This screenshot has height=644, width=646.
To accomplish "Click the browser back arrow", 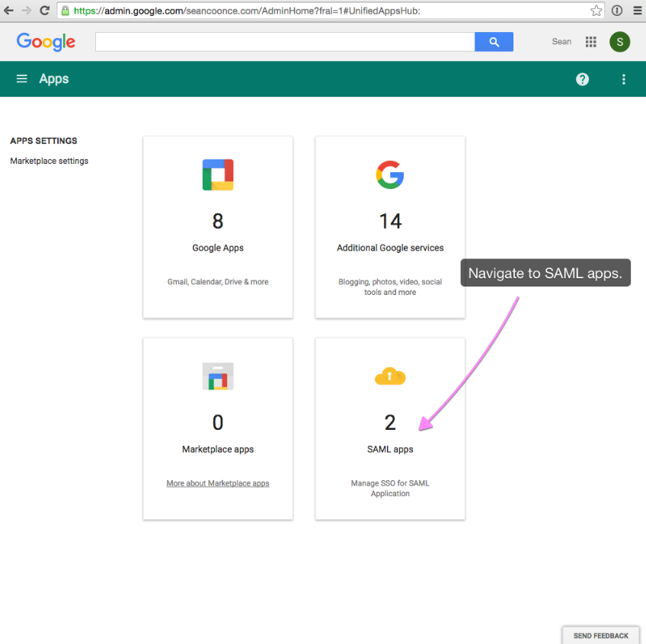I will (8, 11).
